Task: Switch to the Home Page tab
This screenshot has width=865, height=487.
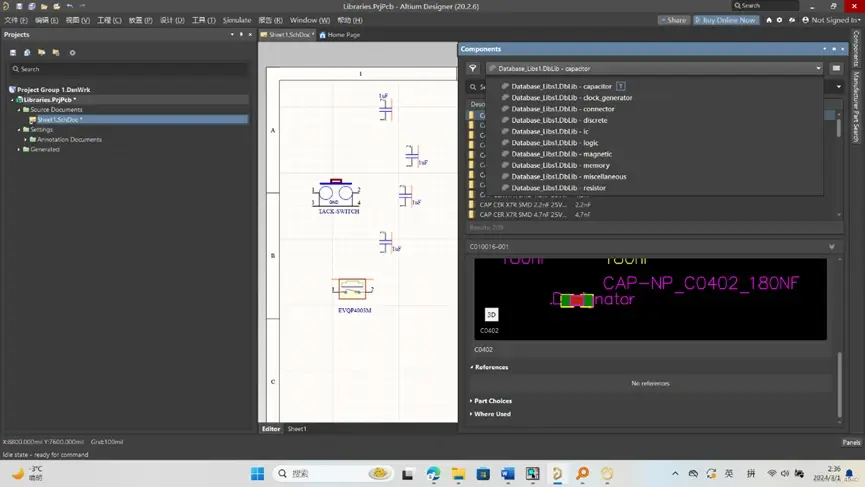Action: 340,35
